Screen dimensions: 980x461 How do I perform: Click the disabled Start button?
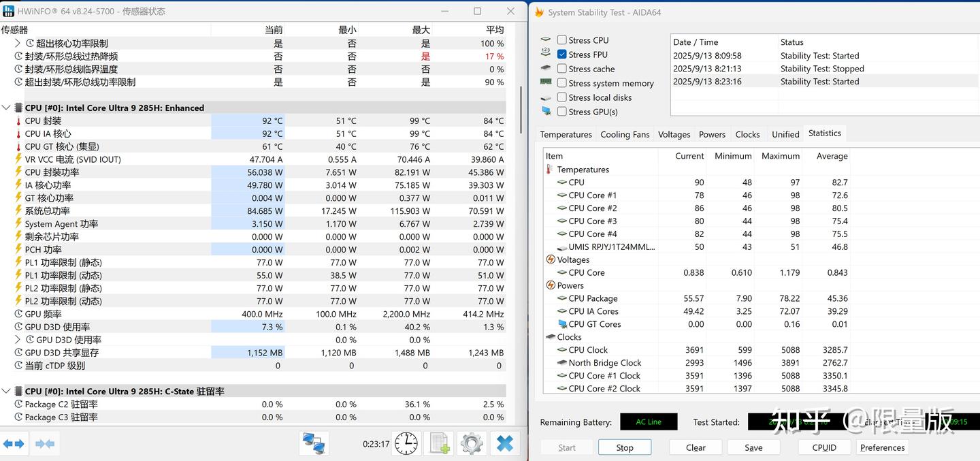coord(567,447)
